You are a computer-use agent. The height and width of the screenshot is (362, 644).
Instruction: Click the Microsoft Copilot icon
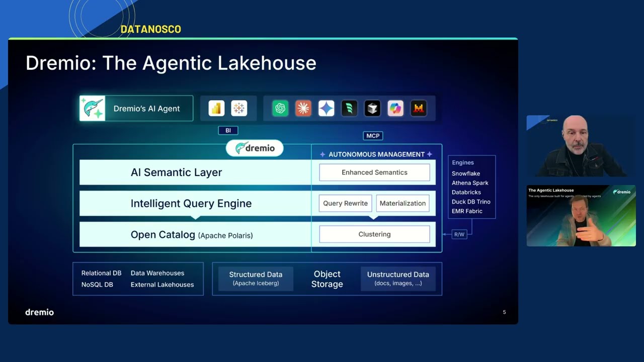pyautogui.click(x=395, y=108)
